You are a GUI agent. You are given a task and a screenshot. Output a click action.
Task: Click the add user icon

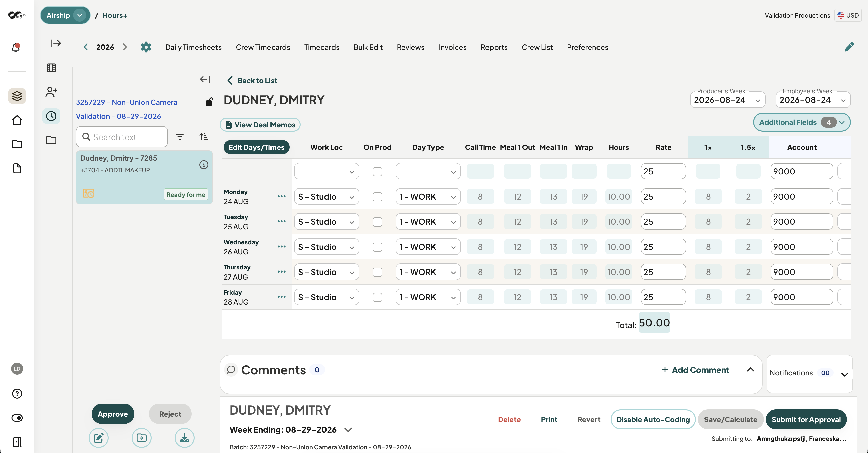51,92
